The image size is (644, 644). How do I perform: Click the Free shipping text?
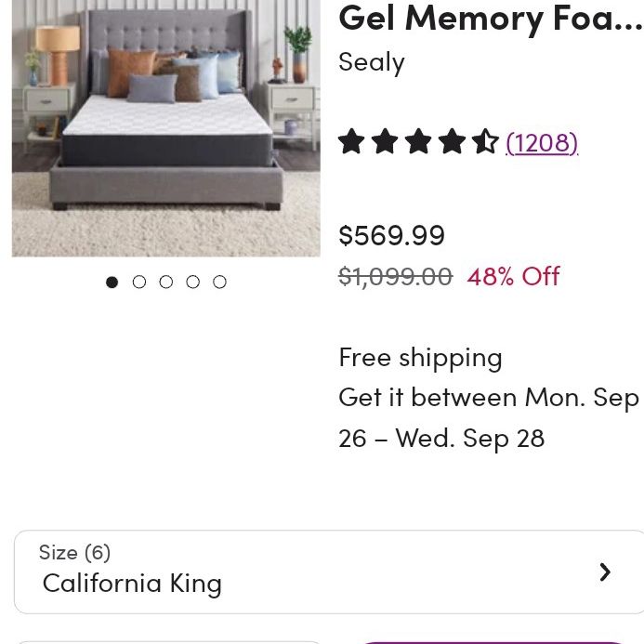[x=420, y=358]
